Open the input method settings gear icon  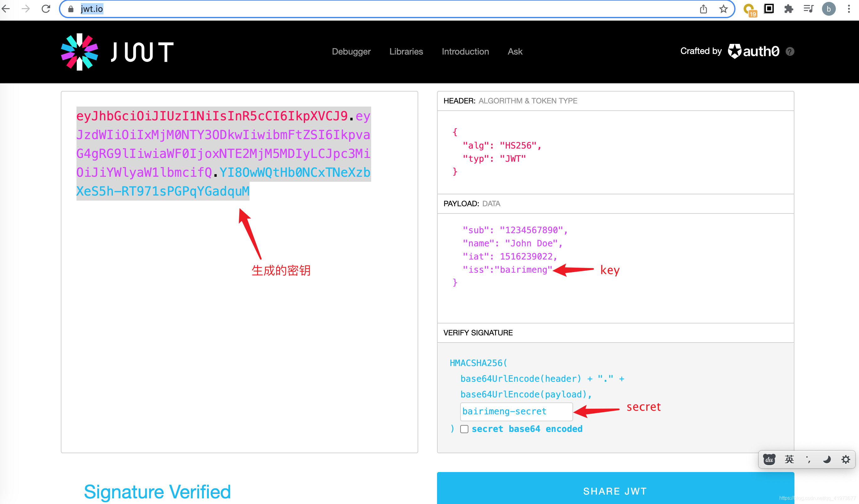[x=846, y=459]
